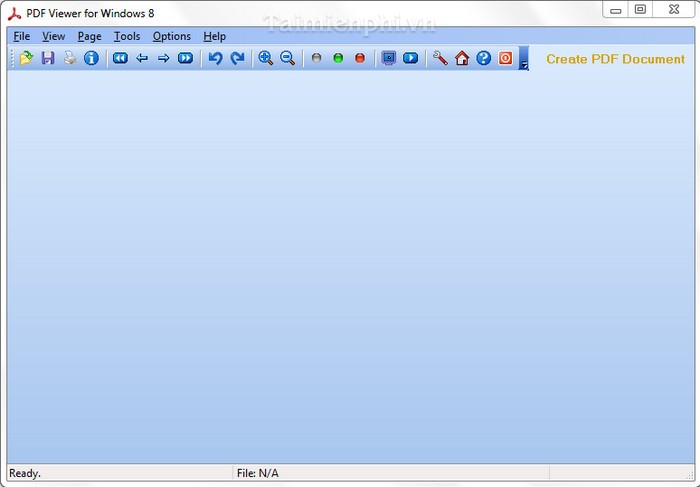This screenshot has width=700, height=487.
Task: Open the View menu
Action: click(x=54, y=36)
